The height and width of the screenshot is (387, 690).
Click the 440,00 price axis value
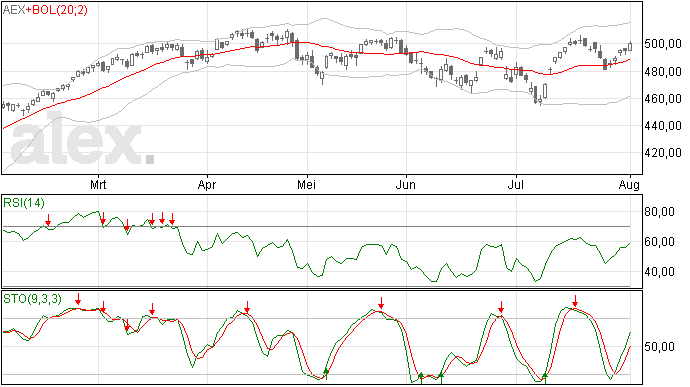[x=662, y=126]
